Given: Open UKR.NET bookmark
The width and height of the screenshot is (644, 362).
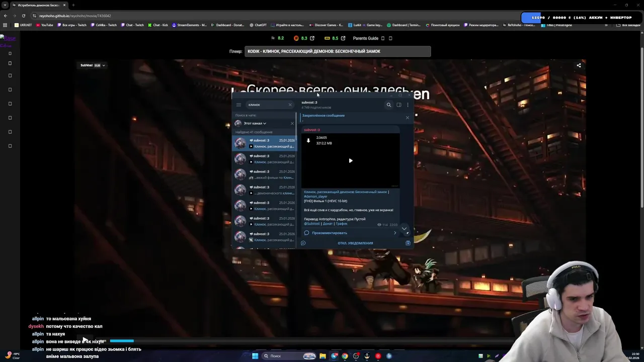Looking at the screenshot, I should [23, 25].
